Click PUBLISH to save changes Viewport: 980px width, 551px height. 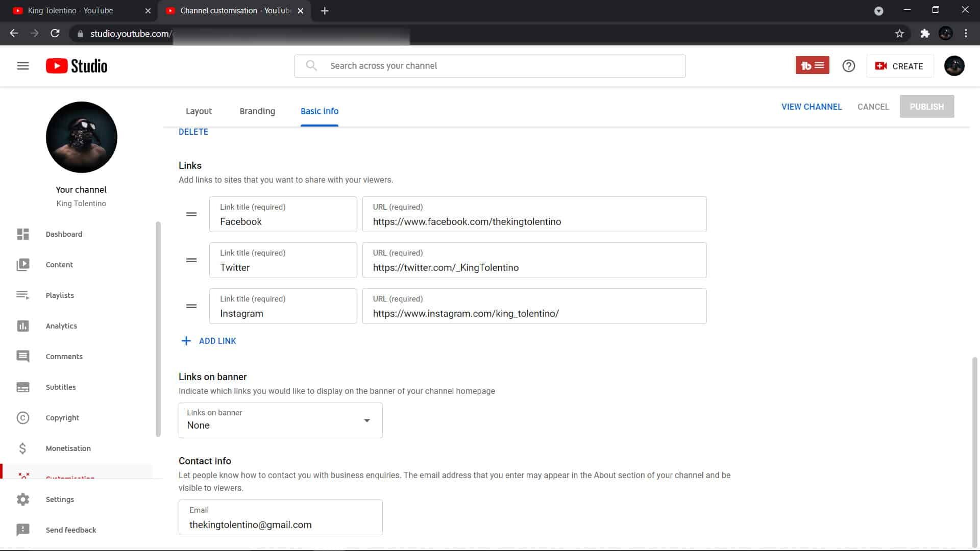coord(927,106)
